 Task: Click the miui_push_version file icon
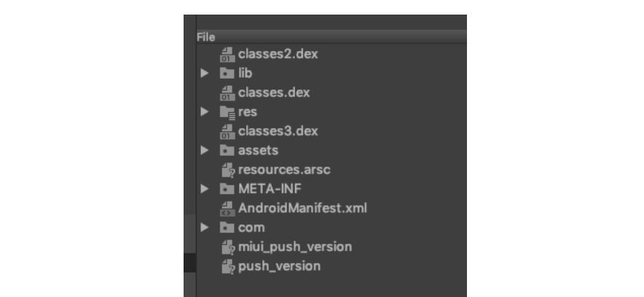point(227,247)
